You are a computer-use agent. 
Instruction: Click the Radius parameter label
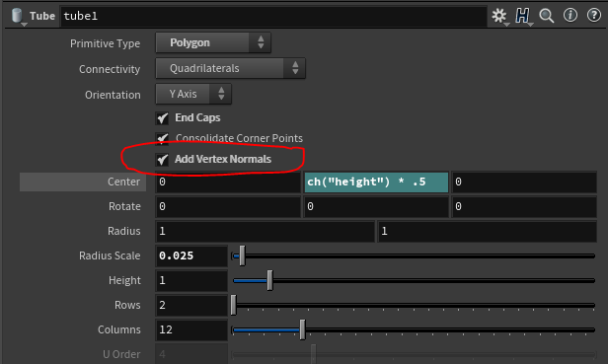(x=124, y=232)
